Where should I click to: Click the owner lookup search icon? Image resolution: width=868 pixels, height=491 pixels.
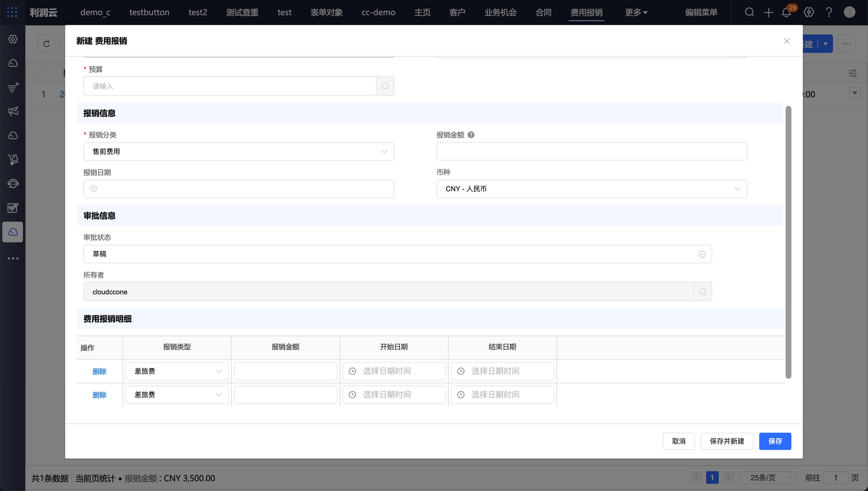pyautogui.click(x=703, y=292)
